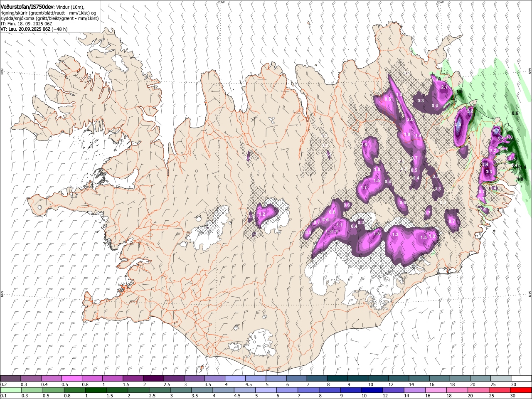Pick upper legend dark purple swatch starting at 2
This screenshot has height=399, width=532.
tap(153, 379)
